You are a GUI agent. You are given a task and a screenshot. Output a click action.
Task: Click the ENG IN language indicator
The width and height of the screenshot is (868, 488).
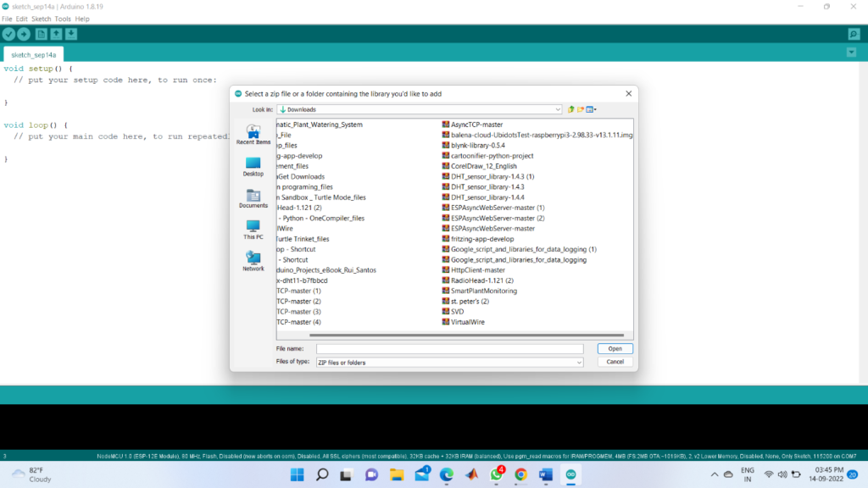[x=748, y=474]
